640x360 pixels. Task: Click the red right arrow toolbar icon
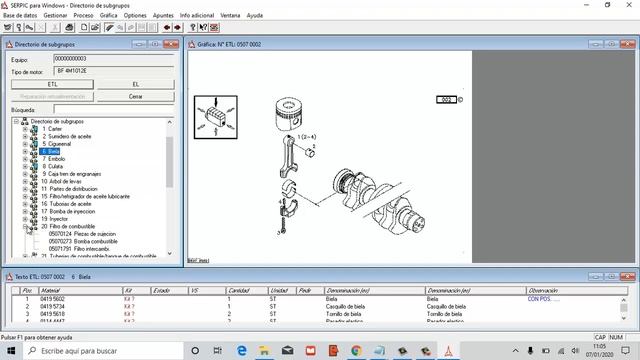click(178, 27)
